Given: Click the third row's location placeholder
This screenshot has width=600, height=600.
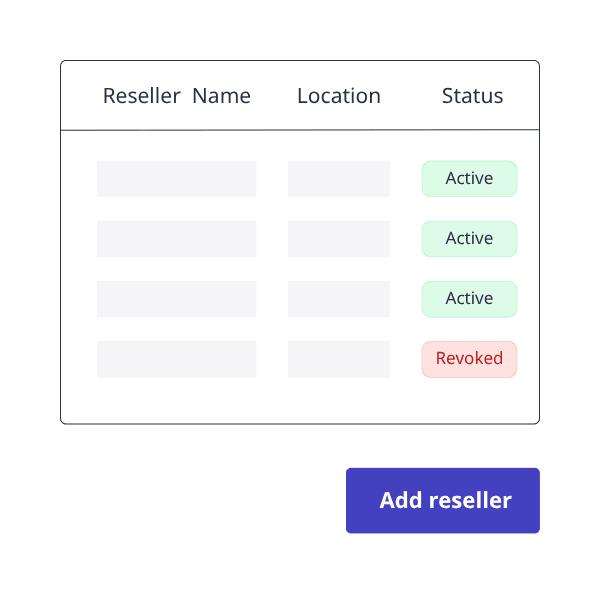Looking at the screenshot, I should click(339, 299).
